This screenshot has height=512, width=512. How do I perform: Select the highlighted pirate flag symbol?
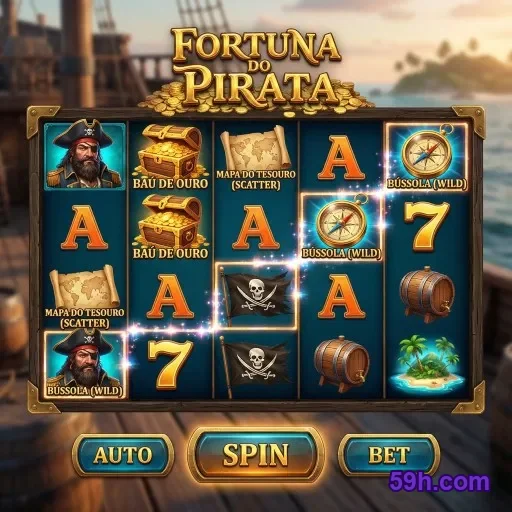256,296
